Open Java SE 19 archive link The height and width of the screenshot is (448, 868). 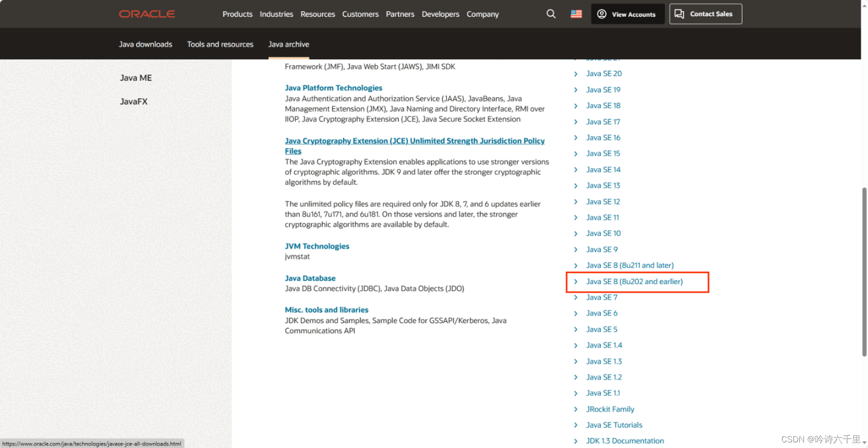coord(603,90)
